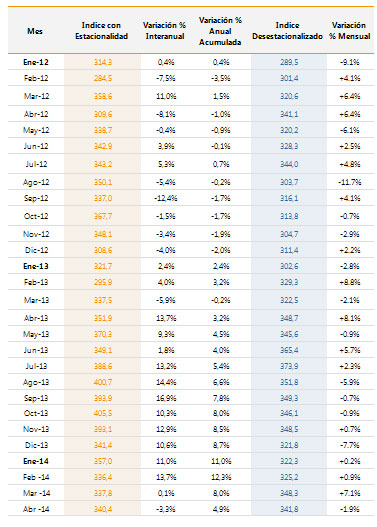Select the 373,9 deseasonalized index value
This screenshot has width=377, height=527.
coord(289,366)
